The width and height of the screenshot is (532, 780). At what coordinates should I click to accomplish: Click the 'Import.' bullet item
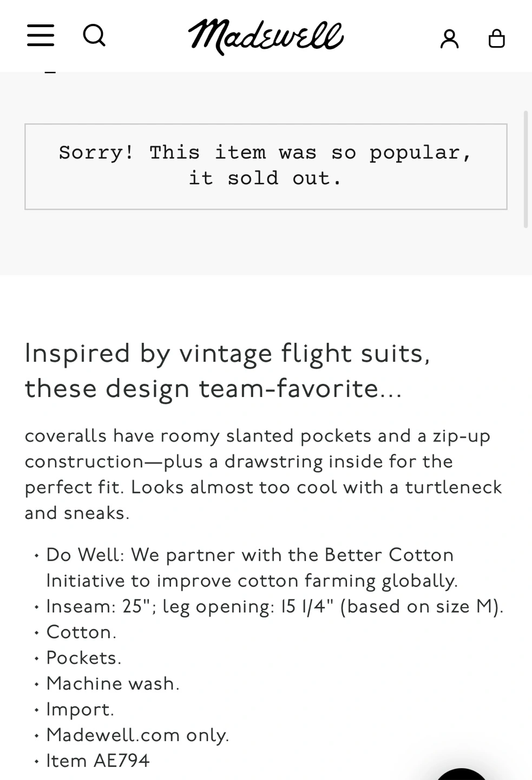[x=80, y=709]
